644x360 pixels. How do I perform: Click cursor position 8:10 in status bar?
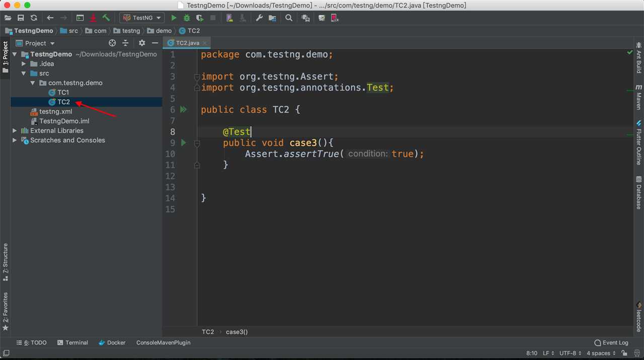[532, 353]
